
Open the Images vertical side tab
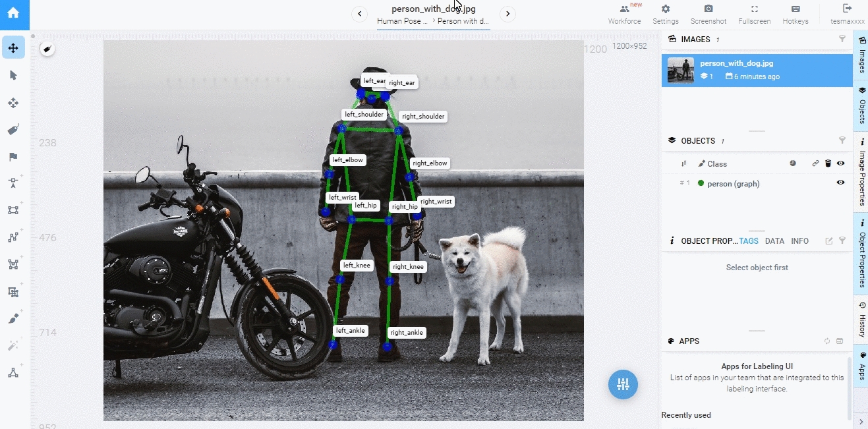click(861, 55)
